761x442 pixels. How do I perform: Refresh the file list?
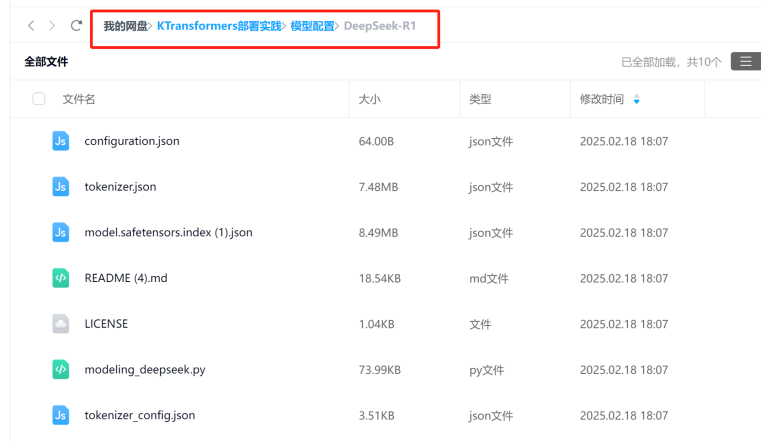pyautogui.click(x=76, y=25)
